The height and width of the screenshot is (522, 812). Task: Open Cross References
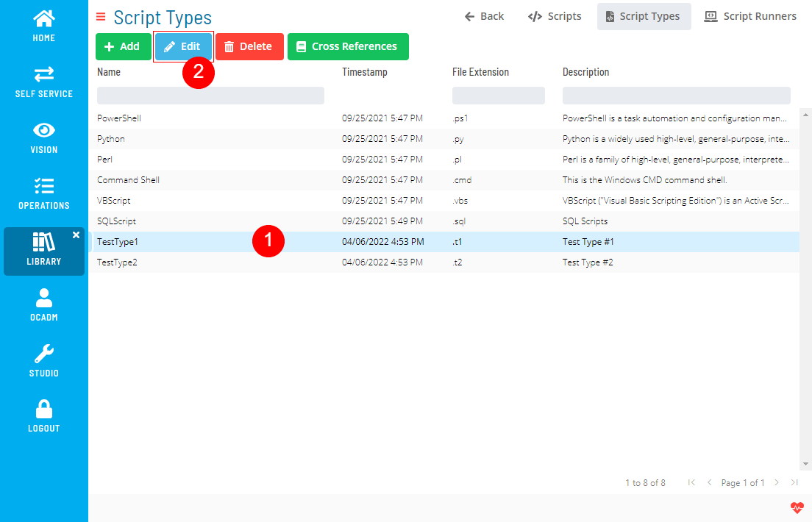347,46
